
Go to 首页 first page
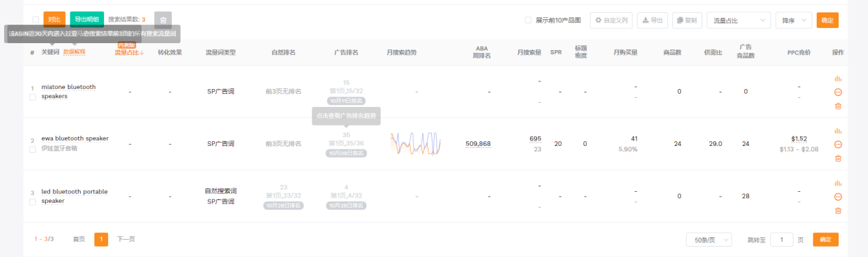tap(79, 239)
